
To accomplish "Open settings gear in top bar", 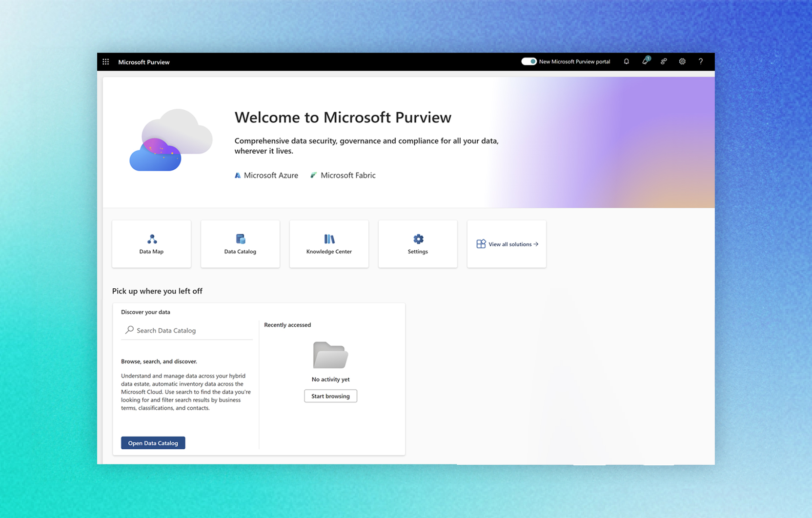I will 682,61.
